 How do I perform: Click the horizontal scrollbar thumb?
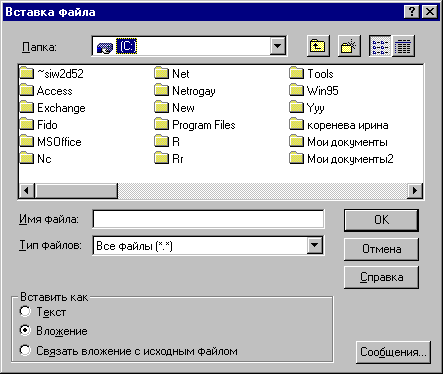(x=76, y=191)
